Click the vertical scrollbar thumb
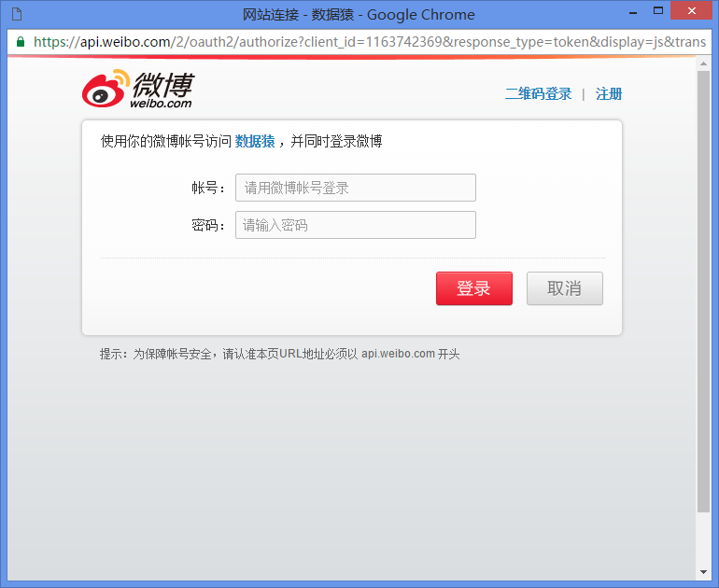This screenshot has height=588, width=719. (x=703, y=291)
